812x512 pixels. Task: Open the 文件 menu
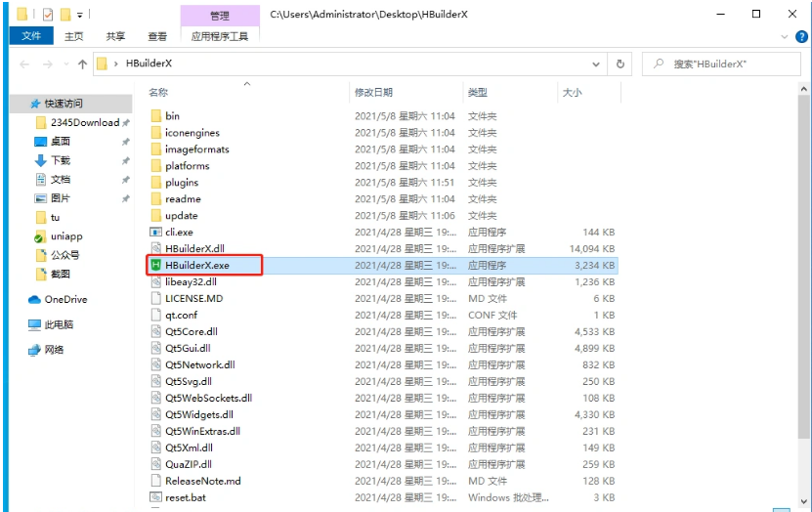click(x=31, y=36)
